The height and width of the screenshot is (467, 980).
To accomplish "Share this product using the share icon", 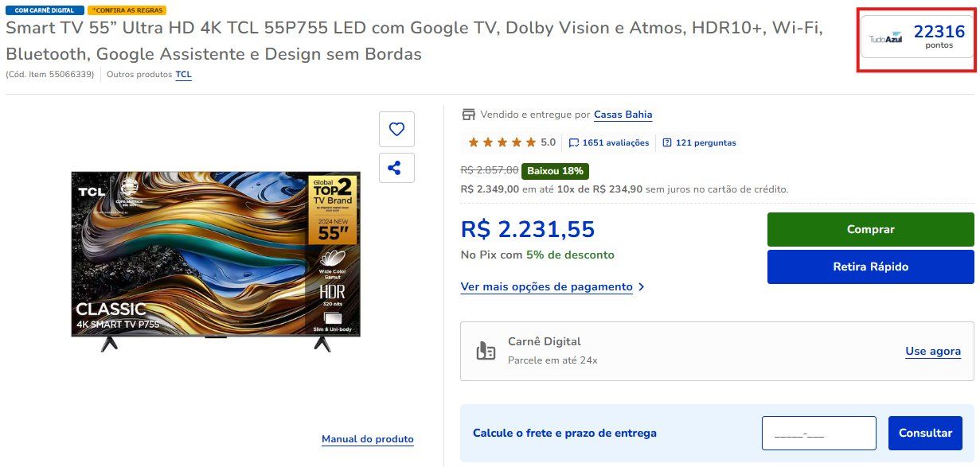I will [x=396, y=168].
